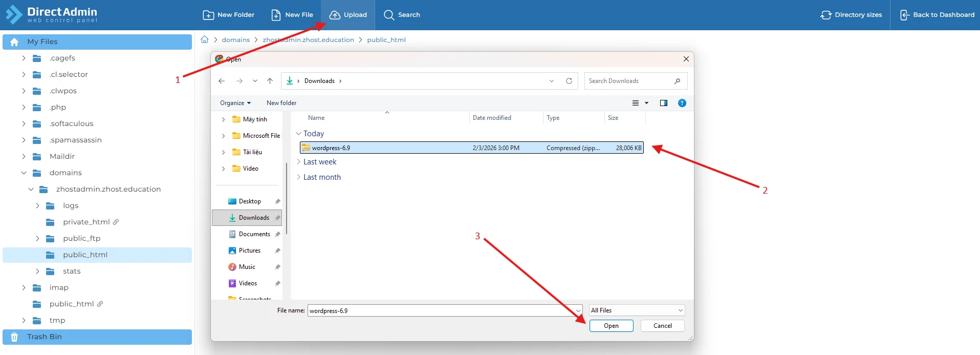Select Tài liệu in navigation pane

252,152
